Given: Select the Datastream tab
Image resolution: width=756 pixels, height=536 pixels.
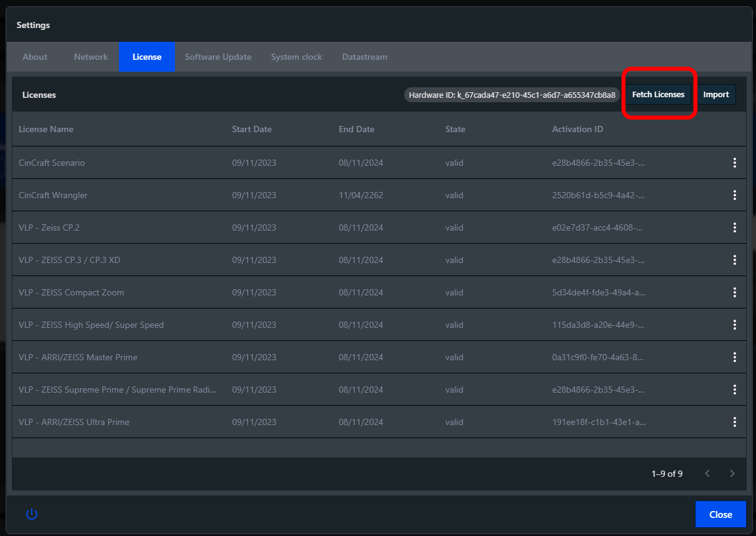Looking at the screenshot, I should tap(364, 57).
